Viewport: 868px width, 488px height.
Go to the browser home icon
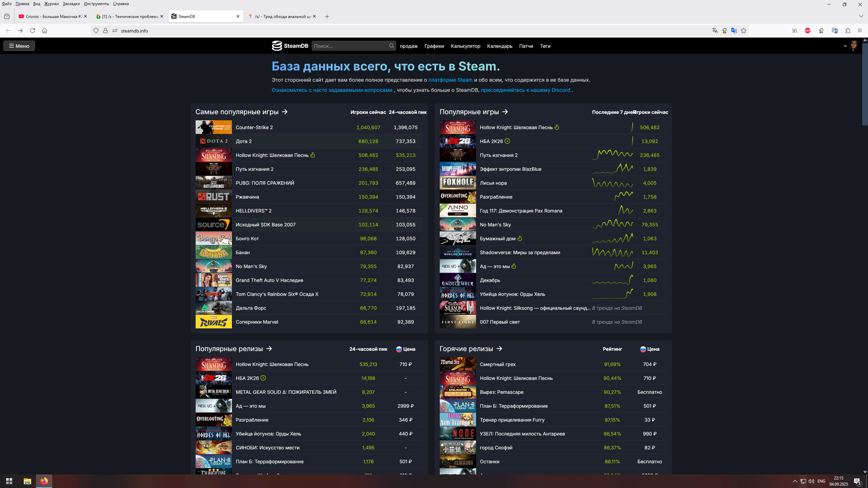pos(44,30)
